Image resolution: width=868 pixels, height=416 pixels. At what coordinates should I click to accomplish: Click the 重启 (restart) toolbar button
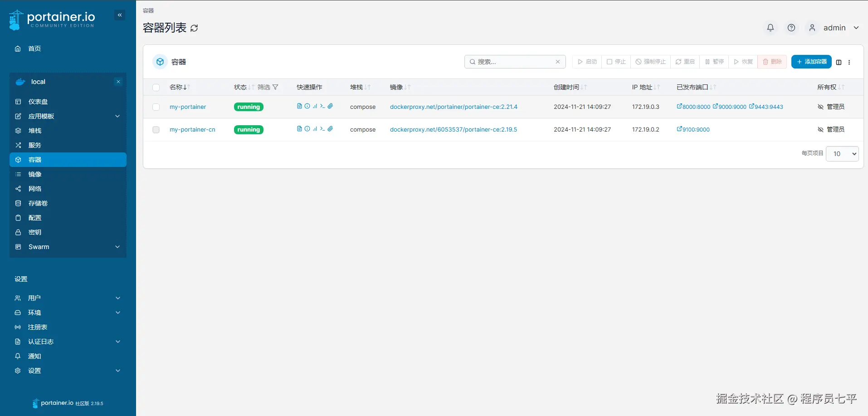coord(685,62)
